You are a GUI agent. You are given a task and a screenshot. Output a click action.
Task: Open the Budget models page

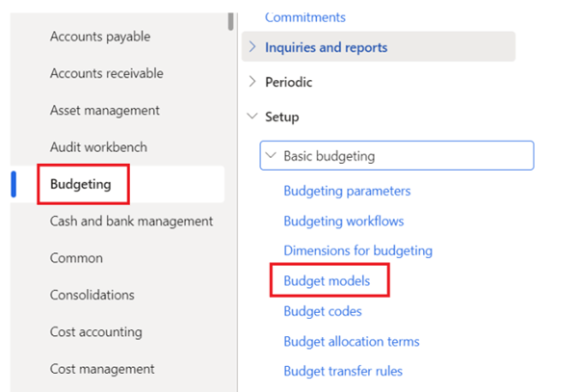[x=326, y=281]
